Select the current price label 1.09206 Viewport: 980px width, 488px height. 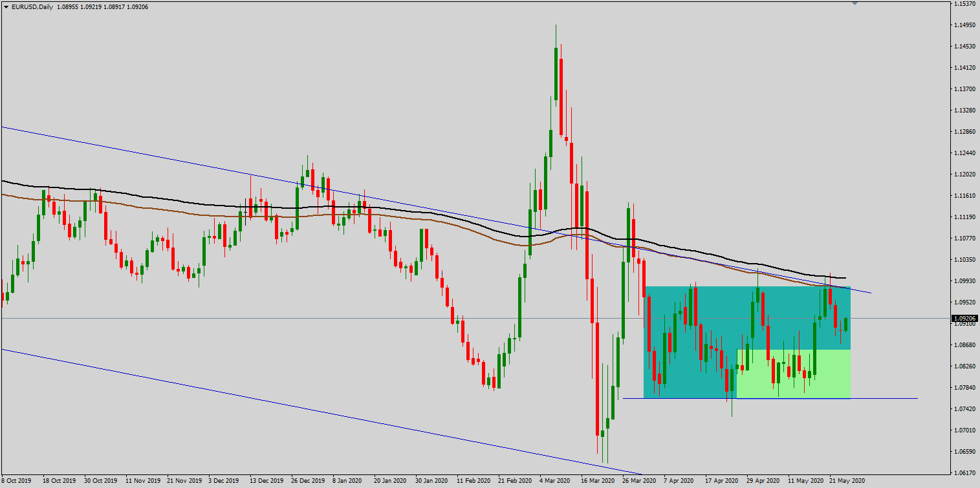pos(964,318)
